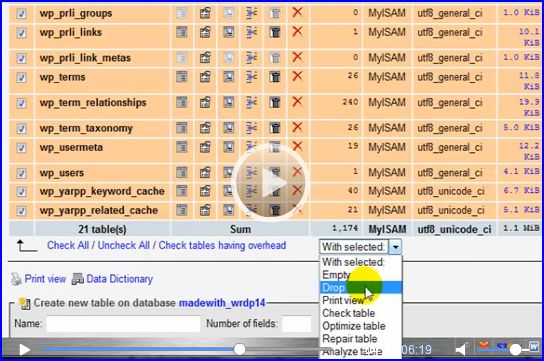This screenshot has height=361, width=544.
Task: Toggle the wp_terms row checkbox
Action: (x=22, y=77)
